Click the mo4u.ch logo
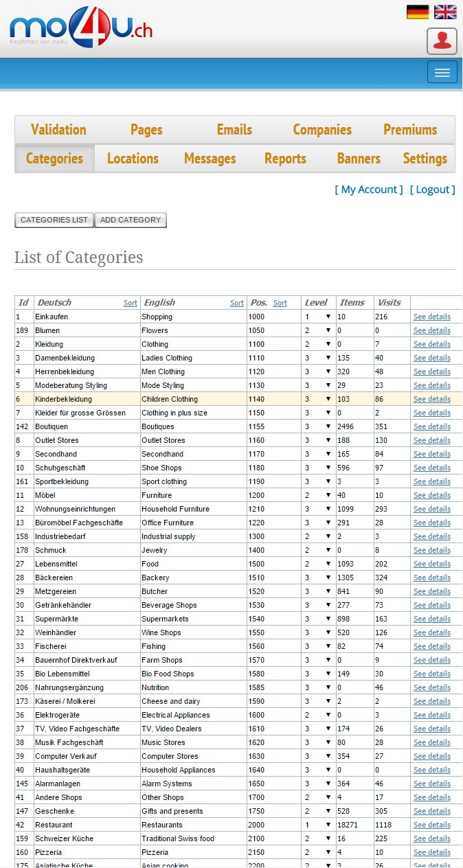Screen dimensions: 463x868 [x=81, y=29]
